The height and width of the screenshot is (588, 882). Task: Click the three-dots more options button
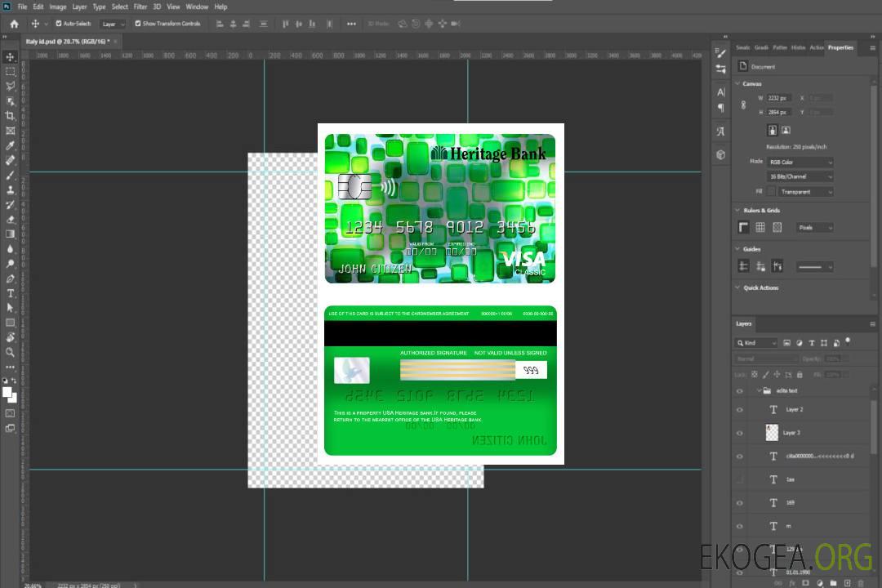click(x=351, y=24)
